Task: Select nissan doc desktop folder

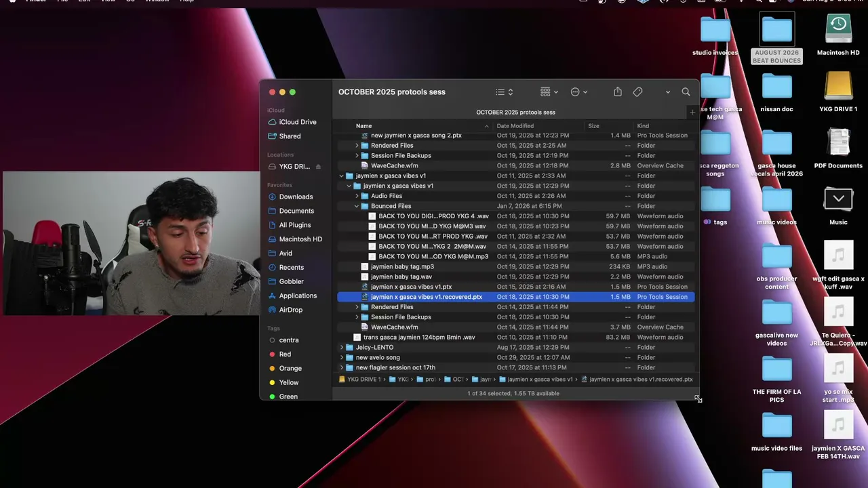Action: [x=776, y=91]
